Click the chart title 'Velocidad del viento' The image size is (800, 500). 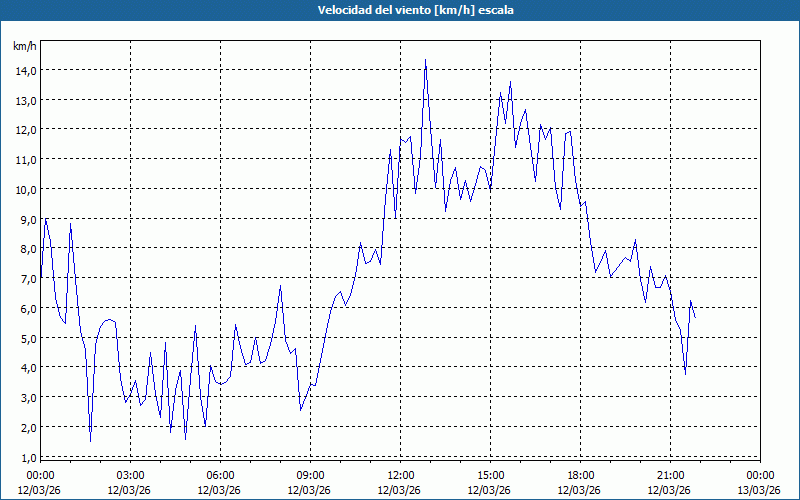[400, 11]
